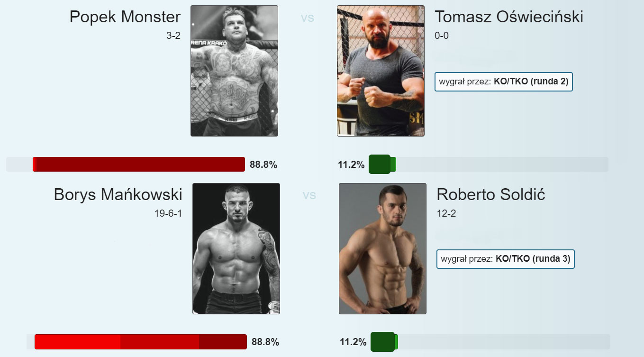Click Popek Monster's red 88.8% vote bar
644x357 pixels.
(x=139, y=165)
